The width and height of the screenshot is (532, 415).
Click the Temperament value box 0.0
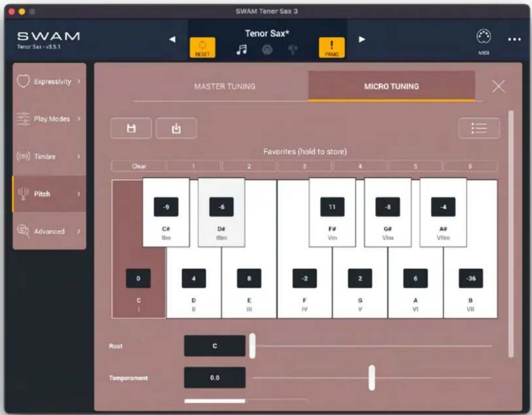pos(214,378)
